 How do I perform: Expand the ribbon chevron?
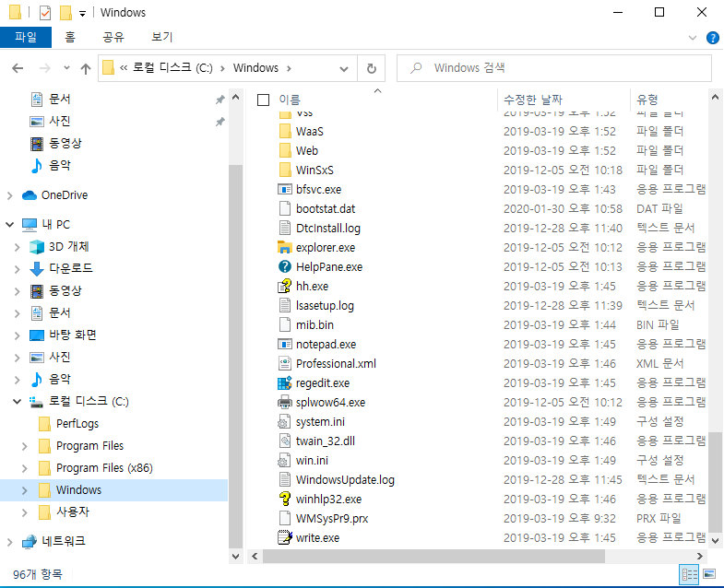tap(692, 38)
